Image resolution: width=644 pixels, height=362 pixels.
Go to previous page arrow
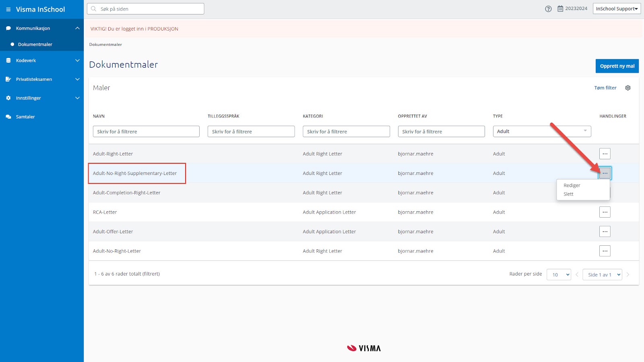pos(577,275)
